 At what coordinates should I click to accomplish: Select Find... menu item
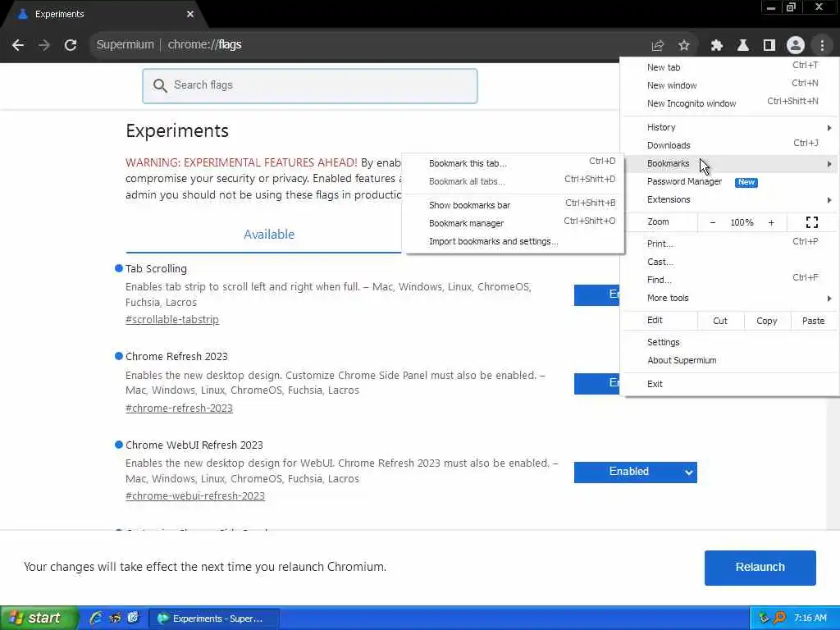(729, 281)
